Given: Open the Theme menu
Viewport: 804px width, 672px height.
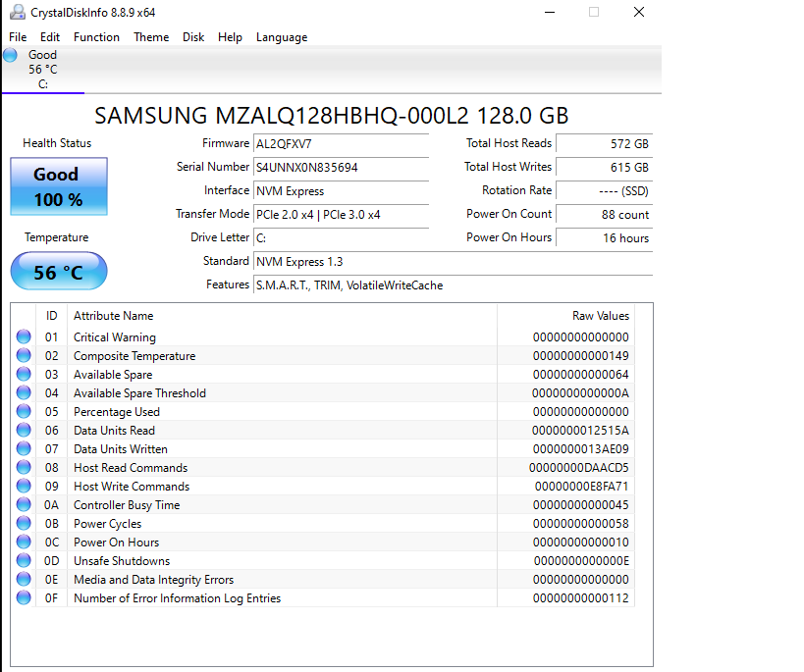Looking at the screenshot, I should tap(151, 37).
